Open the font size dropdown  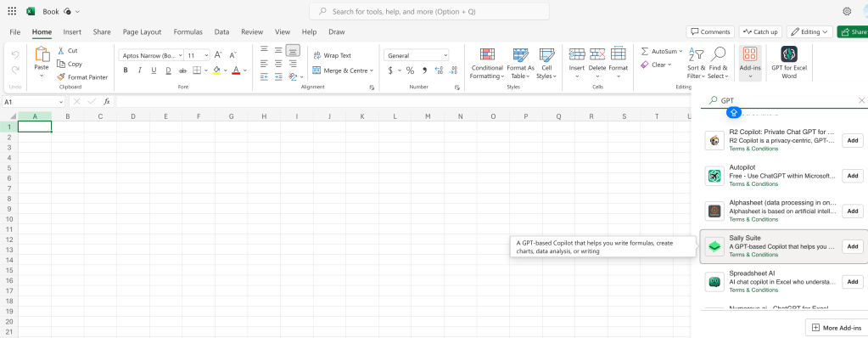coord(206,55)
